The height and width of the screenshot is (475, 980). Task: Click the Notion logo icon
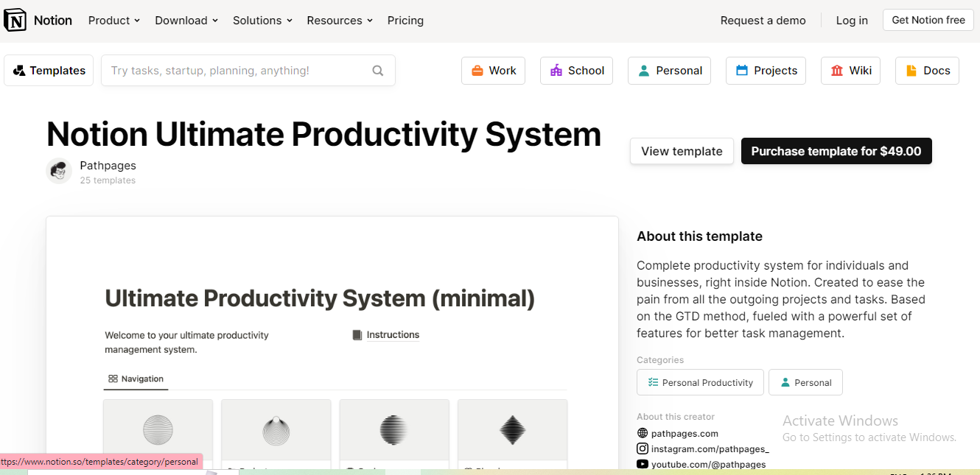(15, 20)
